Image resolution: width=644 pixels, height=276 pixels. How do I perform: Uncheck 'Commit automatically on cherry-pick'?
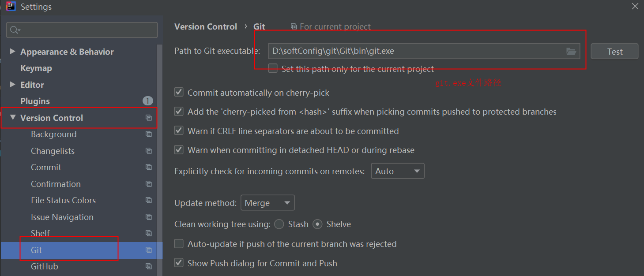(x=179, y=92)
